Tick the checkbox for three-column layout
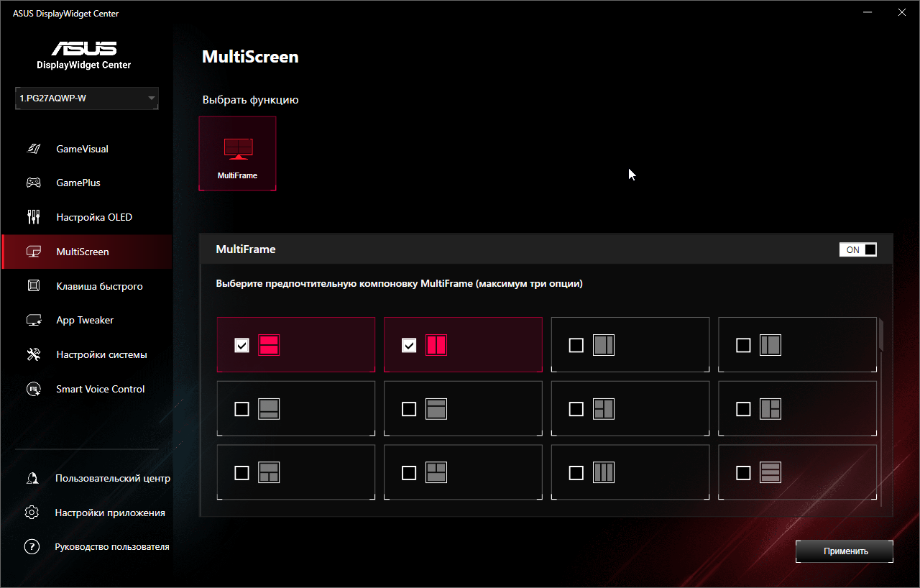 (x=576, y=473)
